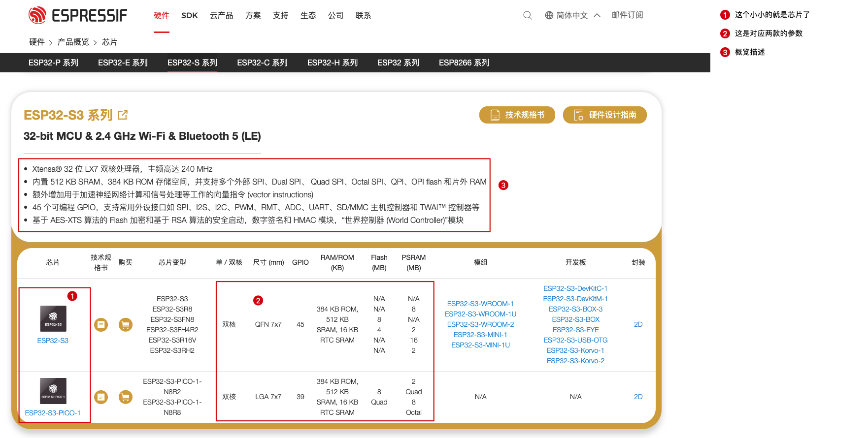Click the 硬件设计指南 button

coord(605,115)
